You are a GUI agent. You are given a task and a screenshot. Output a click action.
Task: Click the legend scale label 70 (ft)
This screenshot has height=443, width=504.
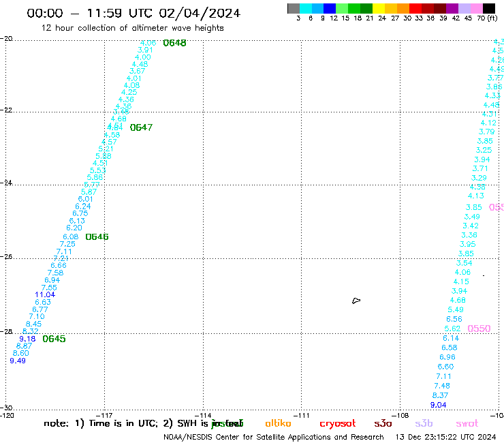click(x=487, y=18)
